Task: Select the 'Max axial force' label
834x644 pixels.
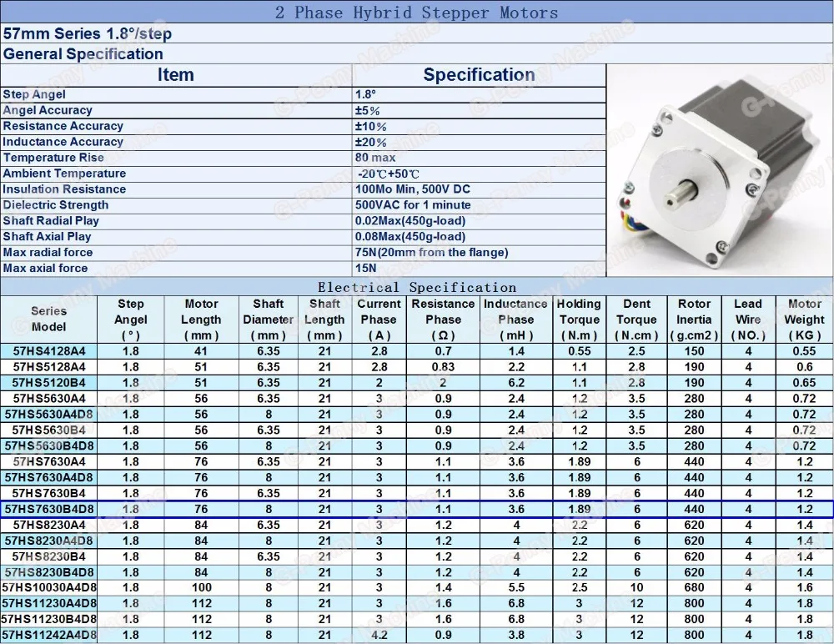Action: click(45, 268)
